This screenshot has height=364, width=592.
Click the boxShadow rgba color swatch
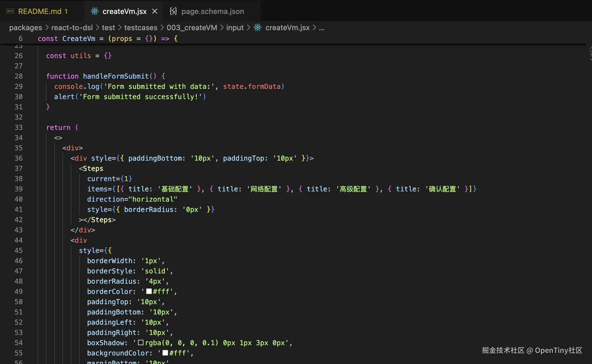tap(141, 343)
